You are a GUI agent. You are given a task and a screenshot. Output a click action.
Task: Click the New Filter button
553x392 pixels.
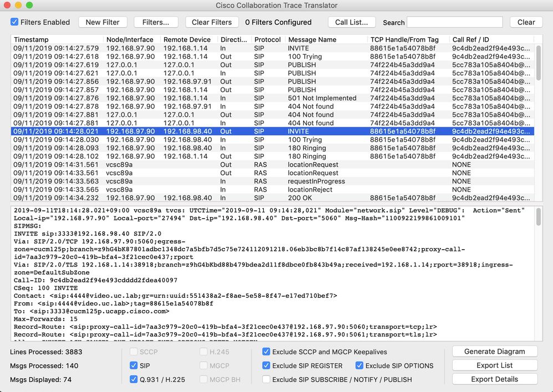103,22
